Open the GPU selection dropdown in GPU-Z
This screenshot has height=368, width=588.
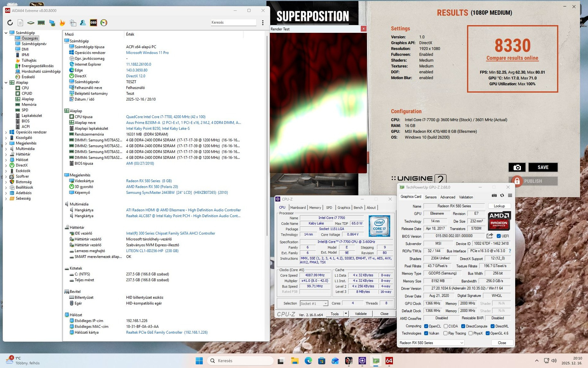coord(431,343)
